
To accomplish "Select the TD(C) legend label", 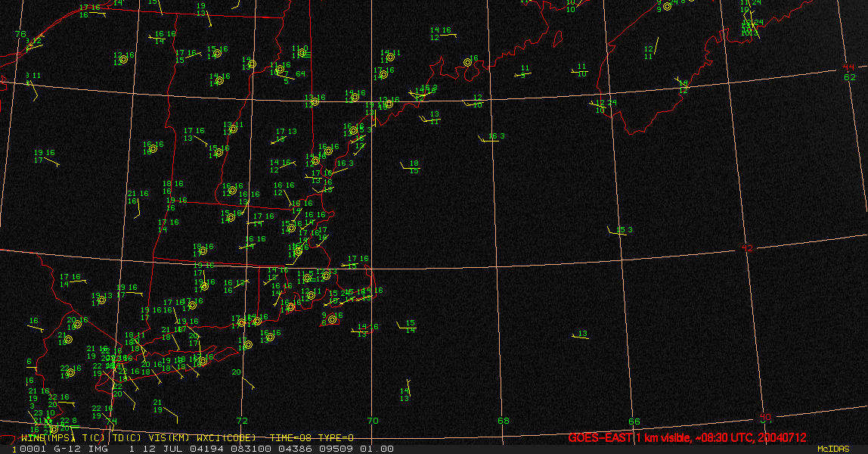I will [x=126, y=438].
